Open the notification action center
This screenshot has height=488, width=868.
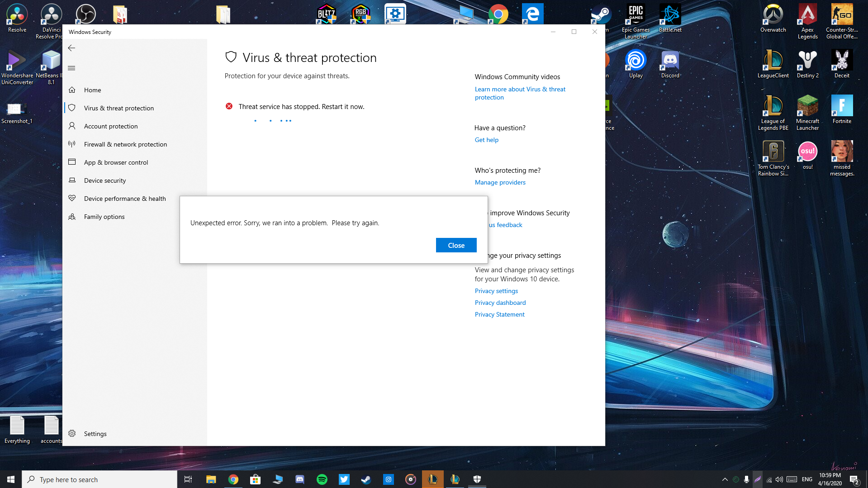coord(854,479)
